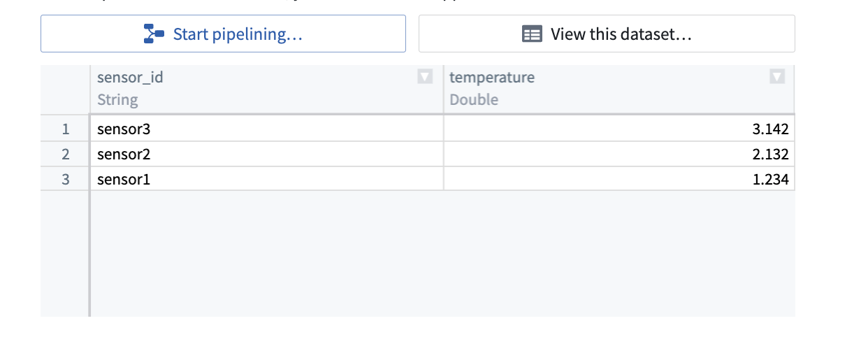Screen dimensions: 868x337
Task: Click the pipeline icon in Start pipelining
Action: point(153,34)
